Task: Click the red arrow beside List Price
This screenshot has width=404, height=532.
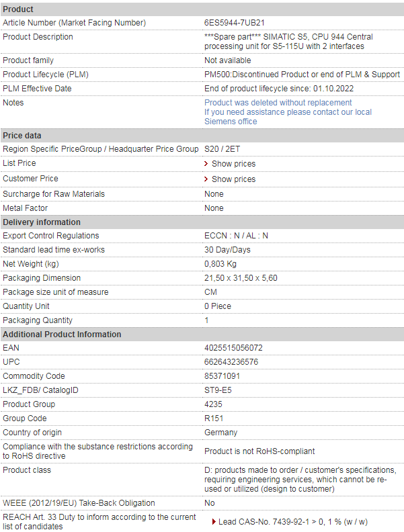Action: (206, 164)
